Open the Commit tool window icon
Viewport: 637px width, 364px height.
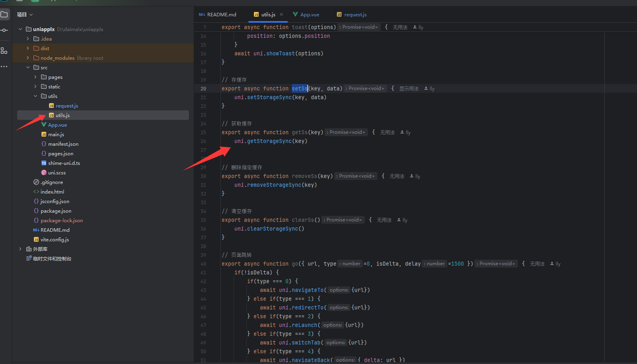[x=4, y=30]
